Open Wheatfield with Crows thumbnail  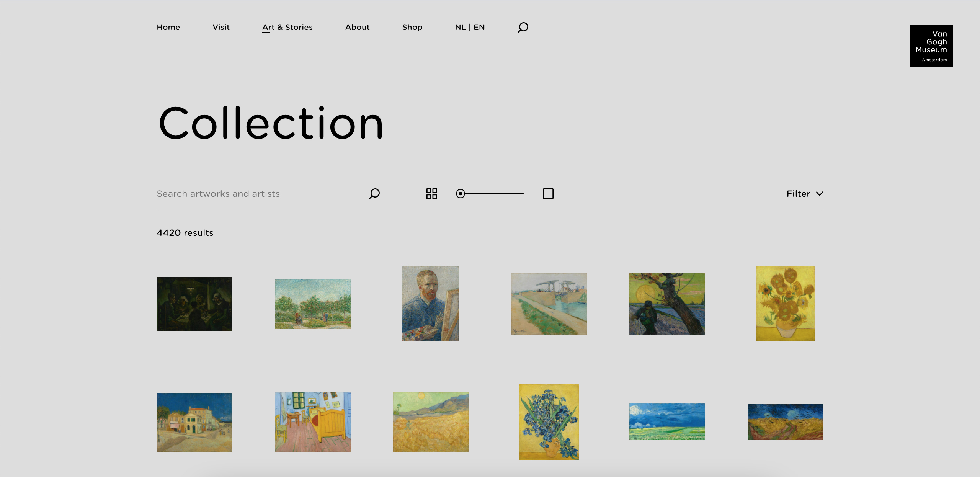pos(786,422)
